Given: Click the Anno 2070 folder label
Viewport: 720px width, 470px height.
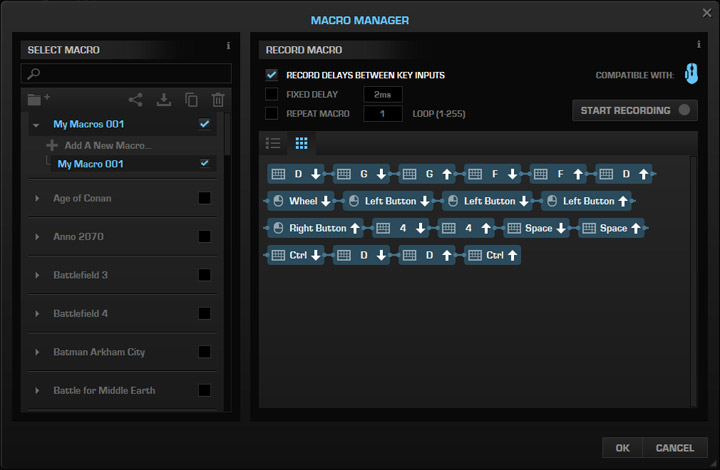Looking at the screenshot, I should point(79,236).
